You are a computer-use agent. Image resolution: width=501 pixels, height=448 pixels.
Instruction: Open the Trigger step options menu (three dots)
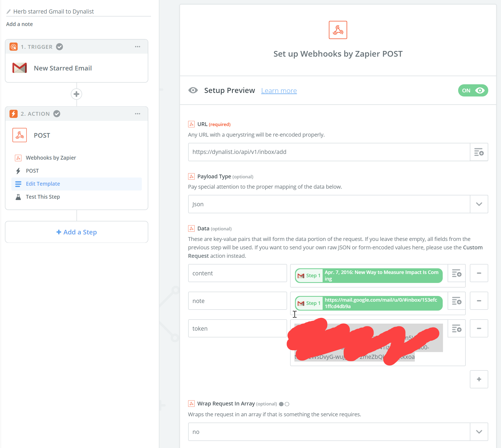point(137,47)
